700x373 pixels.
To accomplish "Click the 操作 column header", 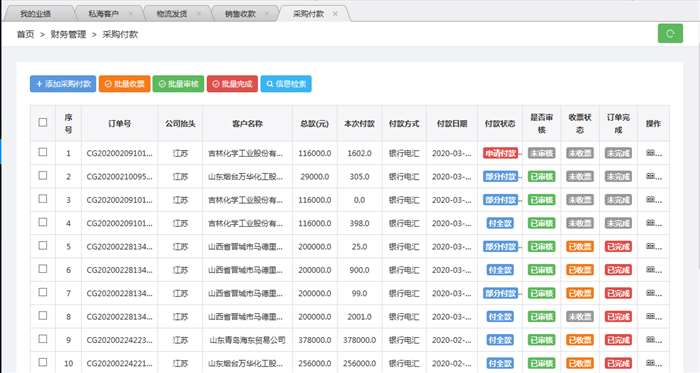I will click(653, 124).
